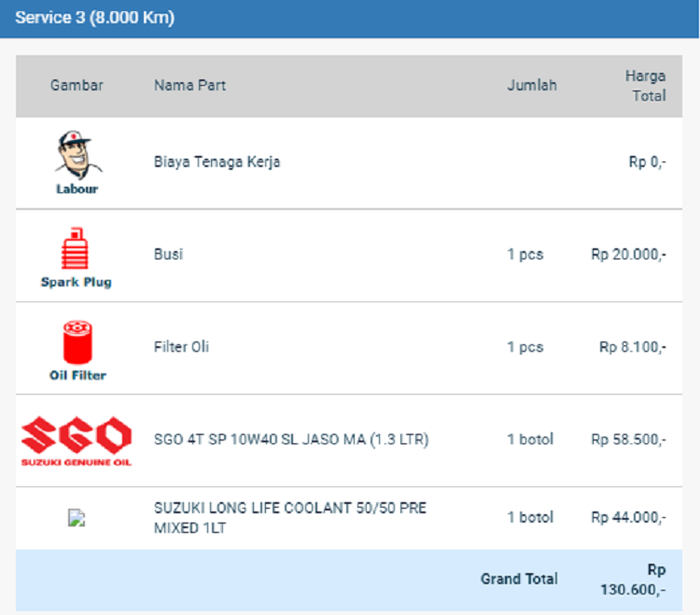The width and height of the screenshot is (700, 615).
Task: Select the Oil Filter icon
Action: (76, 348)
